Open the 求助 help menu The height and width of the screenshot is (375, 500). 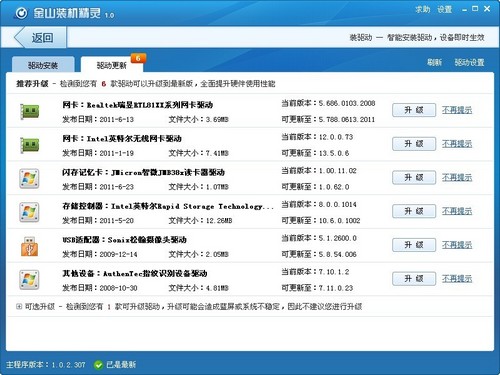tap(423, 10)
